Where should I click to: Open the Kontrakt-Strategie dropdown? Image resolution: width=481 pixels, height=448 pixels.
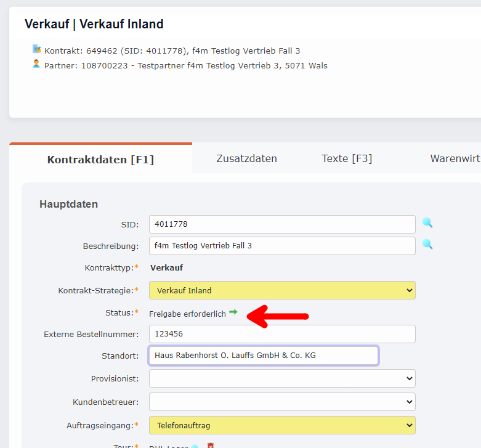click(282, 290)
